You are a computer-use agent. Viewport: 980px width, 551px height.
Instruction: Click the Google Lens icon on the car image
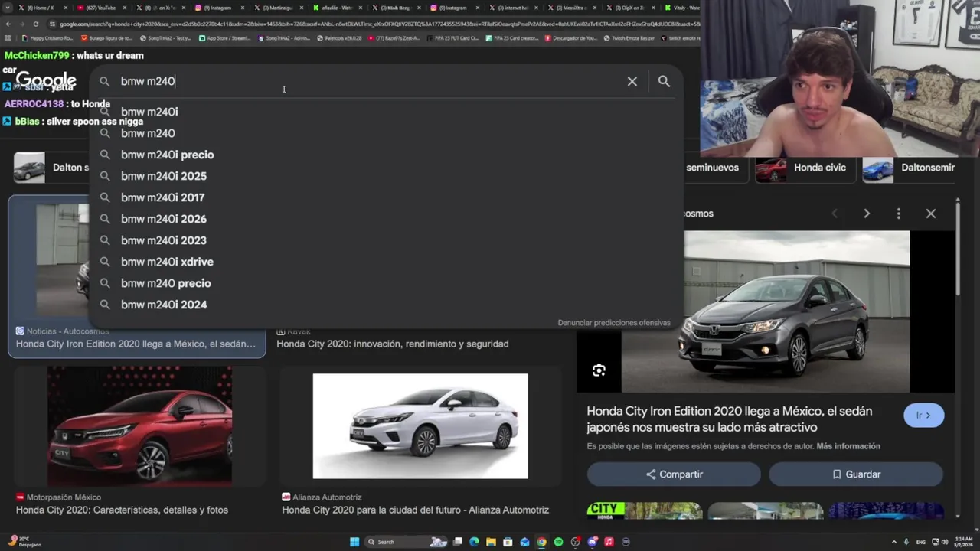coord(599,370)
